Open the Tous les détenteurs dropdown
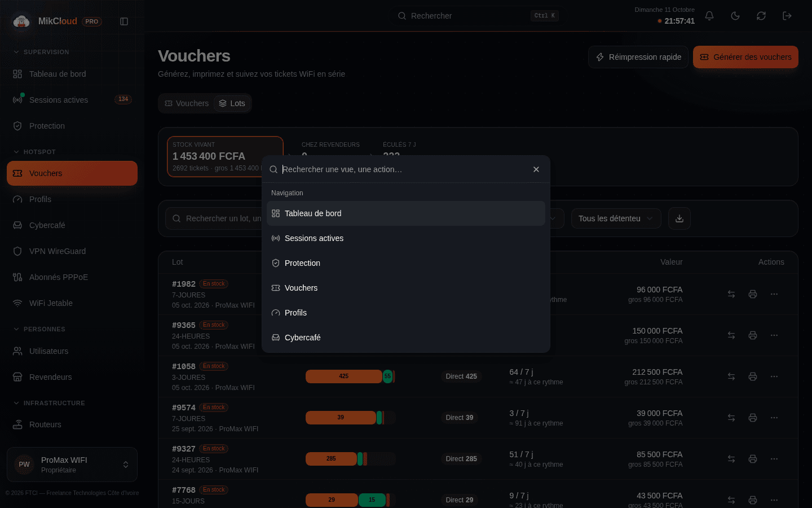Viewport: 812px width, 508px height. pos(616,218)
